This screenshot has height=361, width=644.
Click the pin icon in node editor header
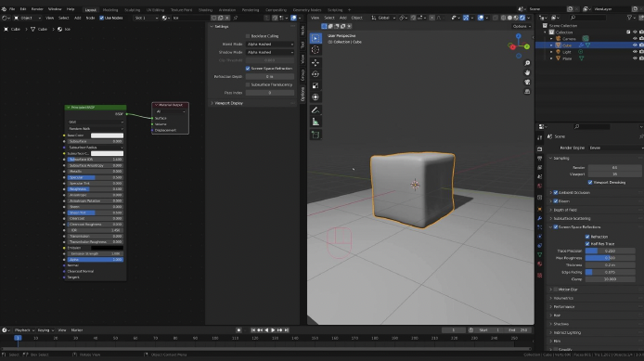point(236,18)
